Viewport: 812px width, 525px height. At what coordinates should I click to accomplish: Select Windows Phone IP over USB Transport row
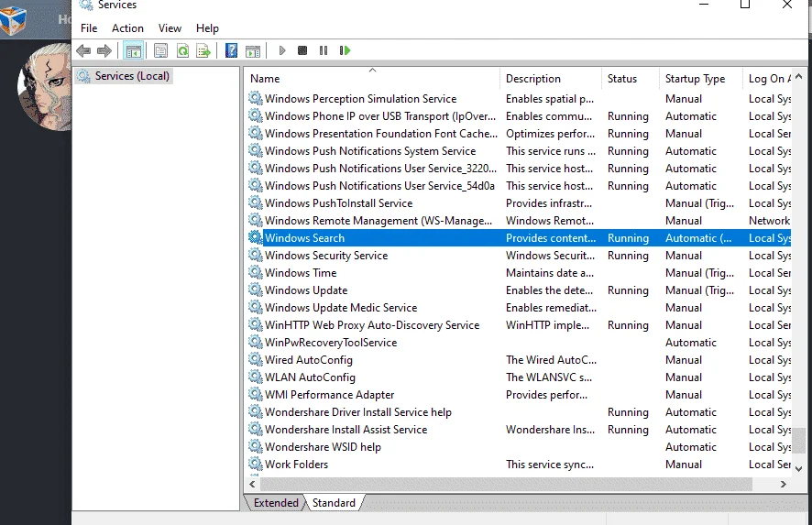[520, 116]
